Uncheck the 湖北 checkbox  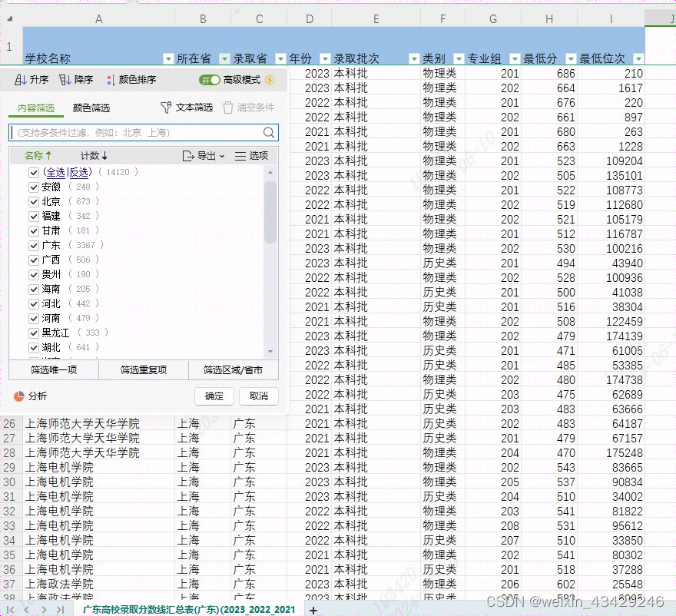(34, 348)
